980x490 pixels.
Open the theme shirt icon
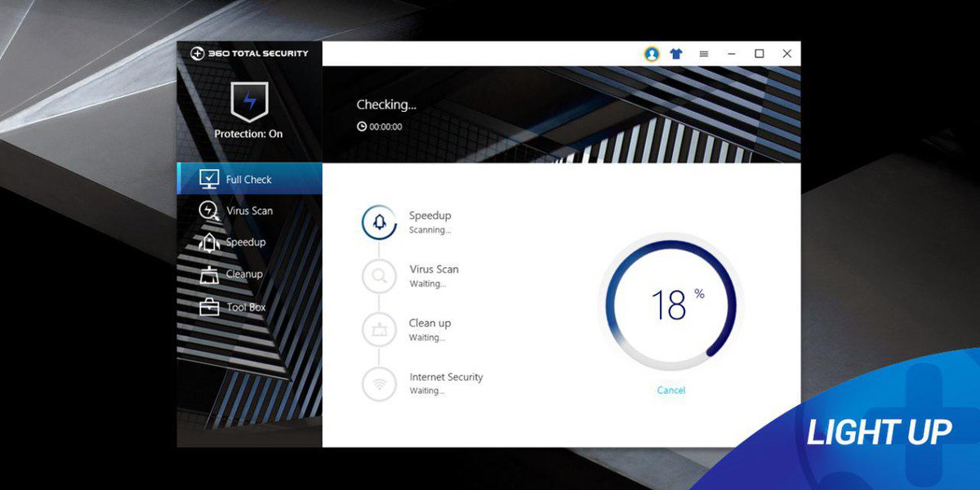click(x=676, y=54)
